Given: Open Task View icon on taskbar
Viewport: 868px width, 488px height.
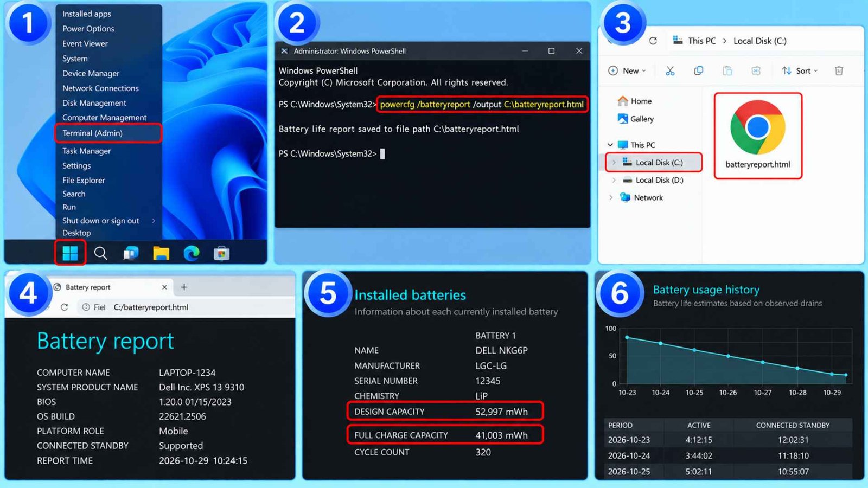Looking at the screenshot, I should click(x=131, y=253).
